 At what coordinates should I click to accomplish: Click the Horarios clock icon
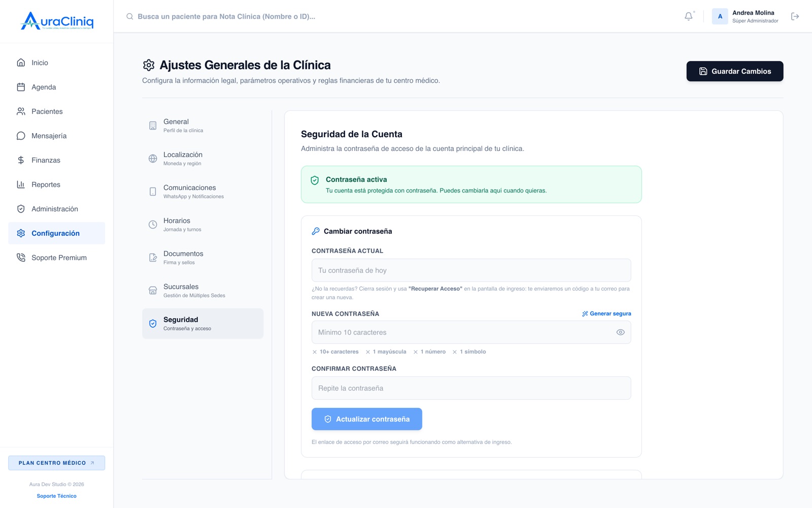[153, 225]
